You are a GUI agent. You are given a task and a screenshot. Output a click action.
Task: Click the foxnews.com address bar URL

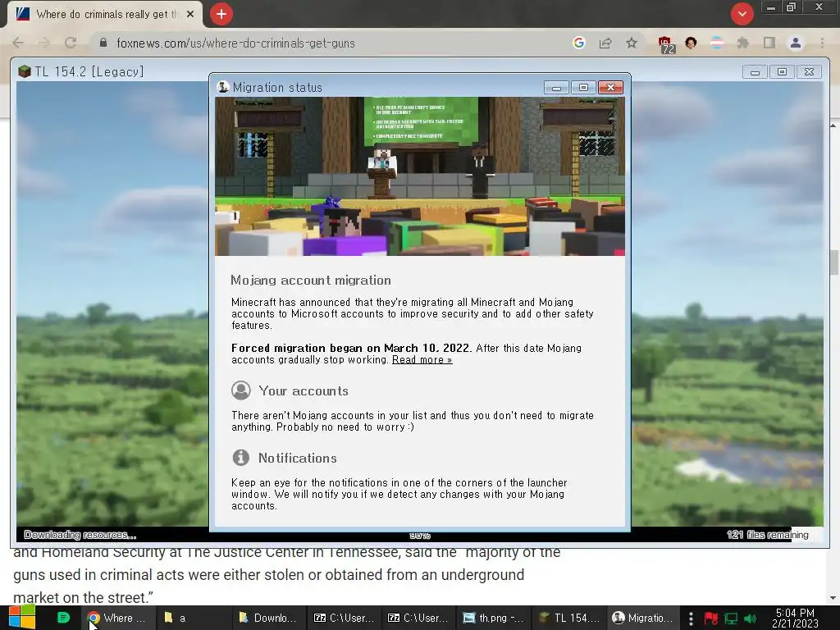(x=235, y=43)
